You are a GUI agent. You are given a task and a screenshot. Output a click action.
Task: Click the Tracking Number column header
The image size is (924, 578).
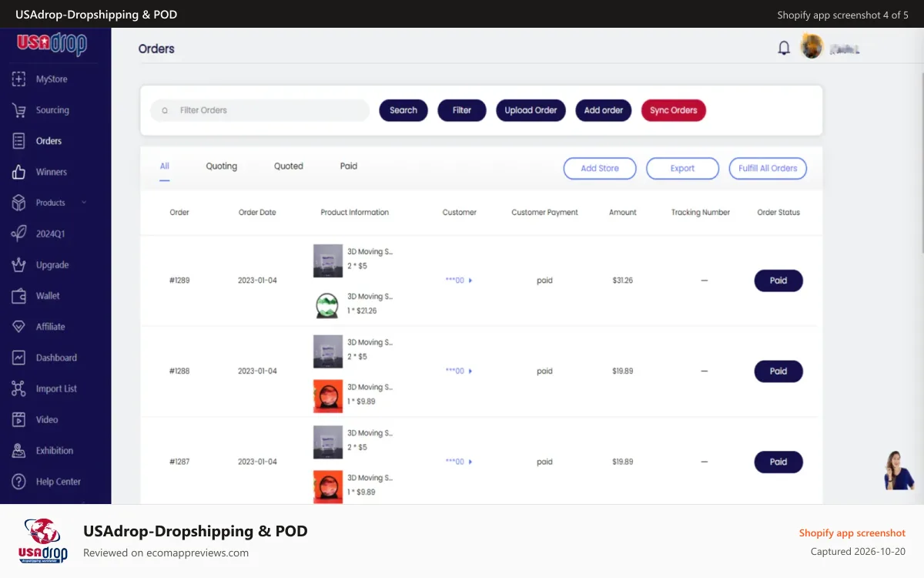click(x=701, y=213)
